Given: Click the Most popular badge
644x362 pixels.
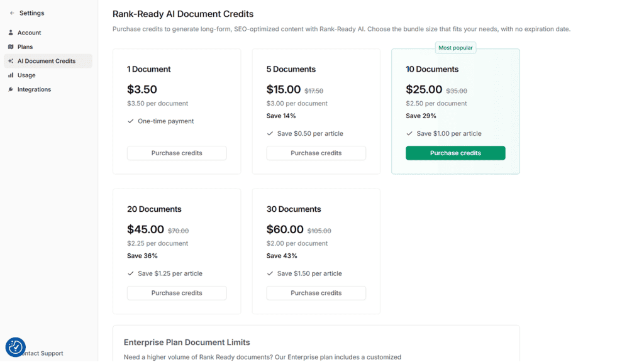Looking at the screenshot, I should 455,48.
